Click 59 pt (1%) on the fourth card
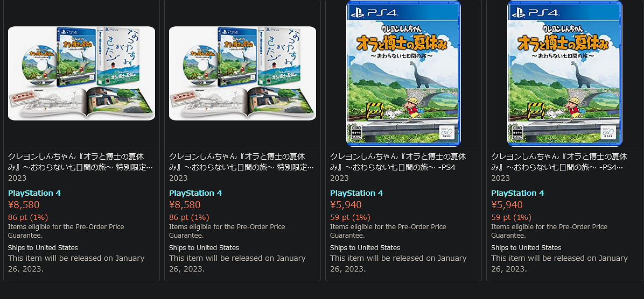The width and height of the screenshot is (644, 299). coord(511,217)
